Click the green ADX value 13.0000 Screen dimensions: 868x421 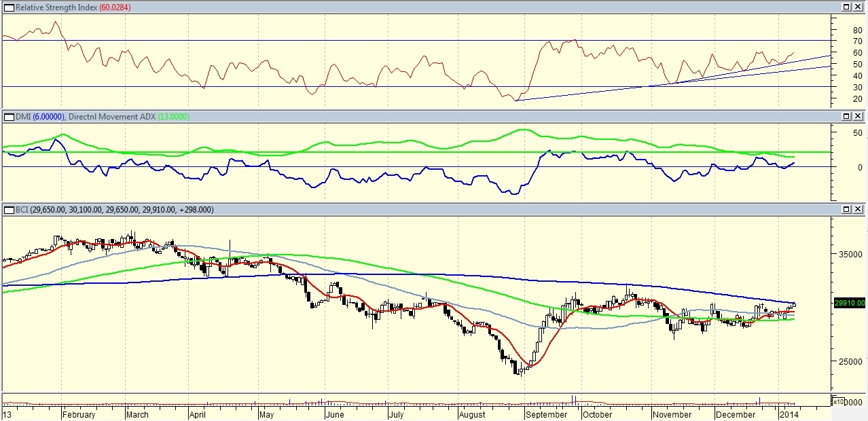tap(173, 117)
